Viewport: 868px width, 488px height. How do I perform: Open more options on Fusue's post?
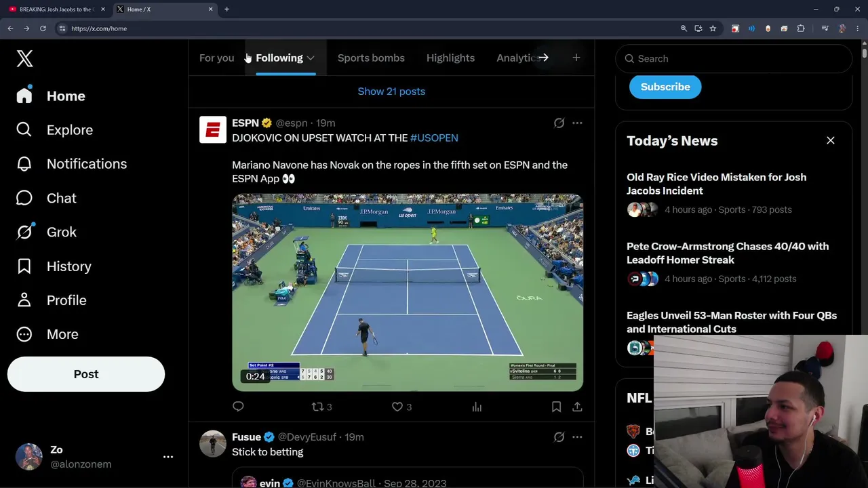577,437
